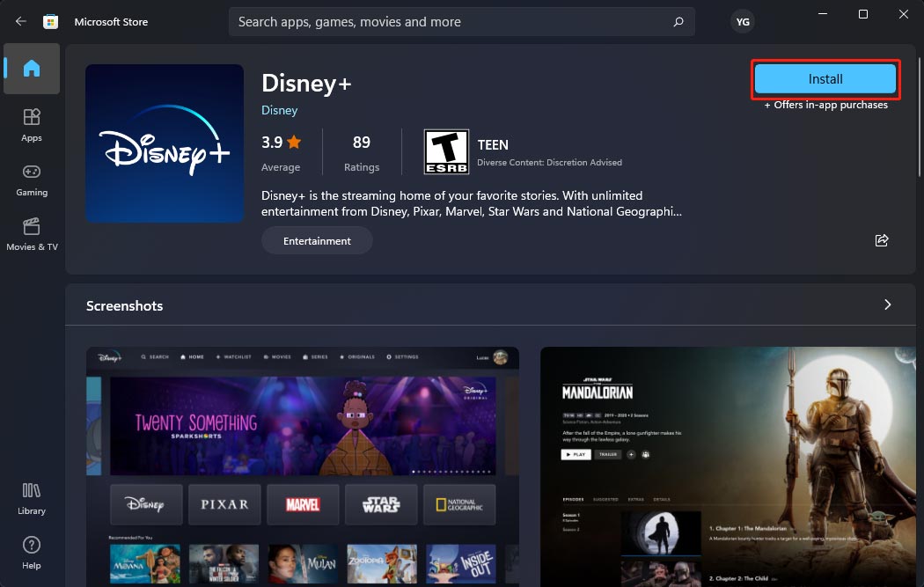The height and width of the screenshot is (587, 924).
Task: Expand the Screenshots section with chevron
Action: point(887,305)
